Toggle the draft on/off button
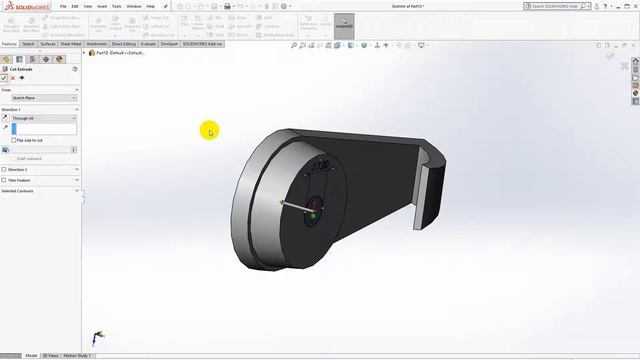The image size is (640, 360). tap(5, 150)
